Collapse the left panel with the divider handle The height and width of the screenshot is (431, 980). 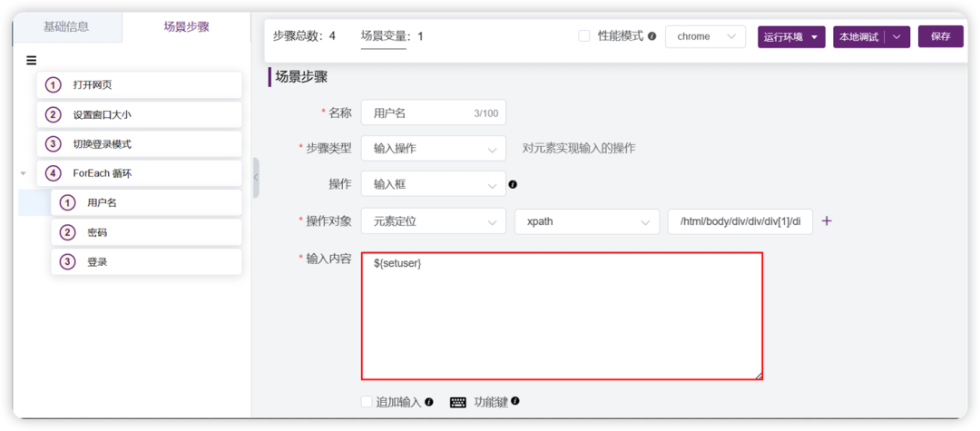coord(256,178)
